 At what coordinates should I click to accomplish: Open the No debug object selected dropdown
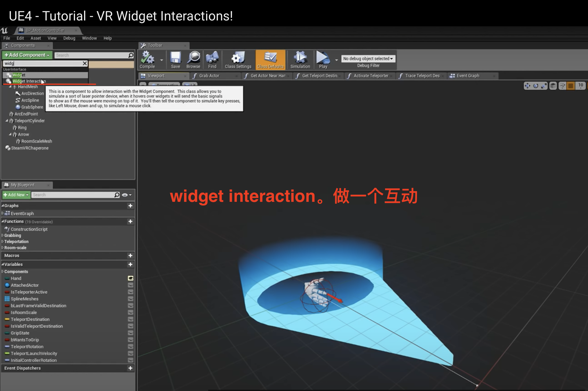pos(368,58)
